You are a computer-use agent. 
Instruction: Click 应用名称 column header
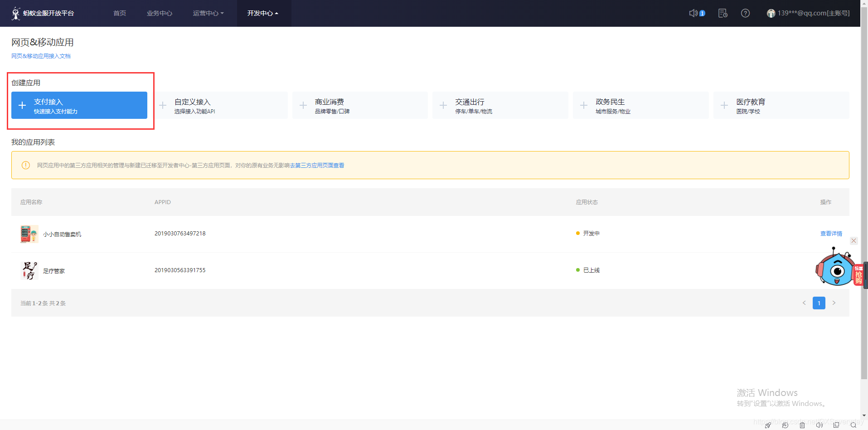coord(31,202)
